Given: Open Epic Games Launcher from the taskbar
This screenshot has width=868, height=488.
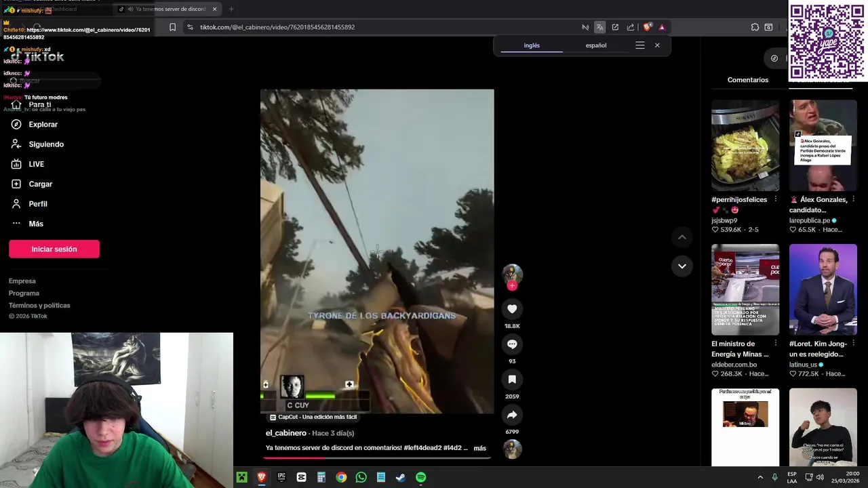Looking at the screenshot, I should [x=281, y=478].
